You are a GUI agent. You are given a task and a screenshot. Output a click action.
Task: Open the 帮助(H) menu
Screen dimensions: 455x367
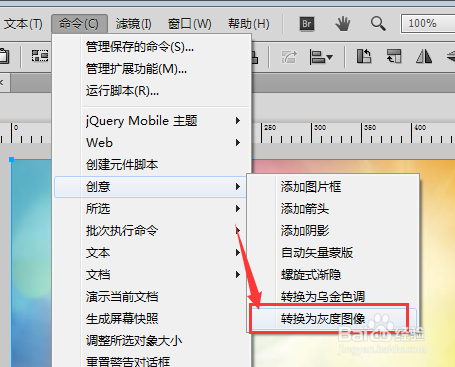[x=249, y=24]
